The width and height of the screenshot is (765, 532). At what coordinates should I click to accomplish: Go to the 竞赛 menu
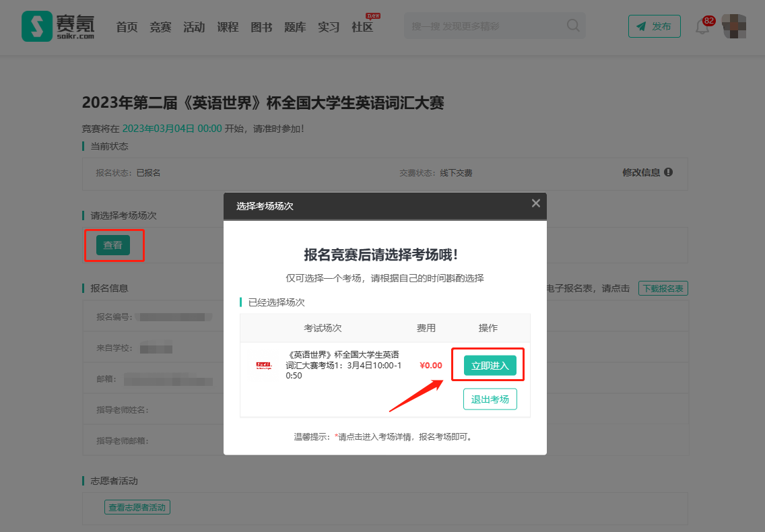pyautogui.click(x=160, y=27)
